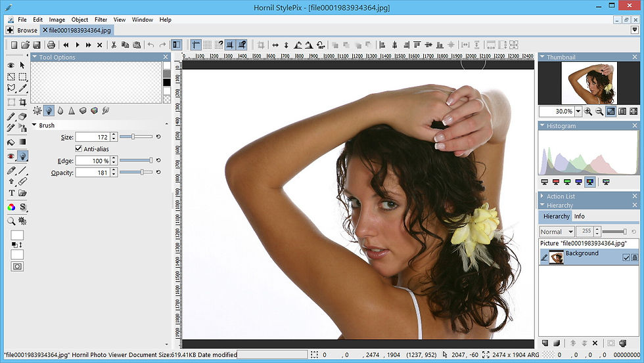Image resolution: width=644 pixels, height=363 pixels.
Task: Close the Tool Options panel
Action: click(x=166, y=57)
